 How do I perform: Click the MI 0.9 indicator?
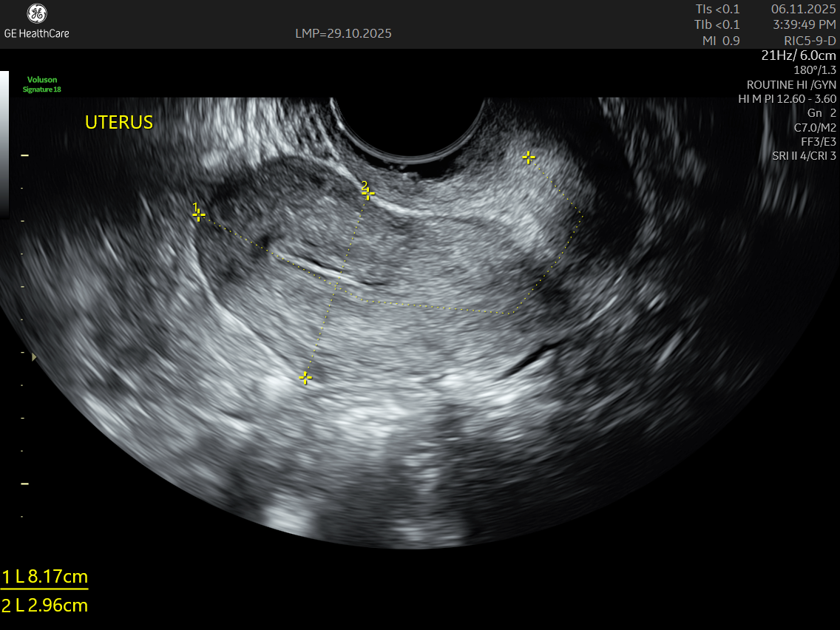tap(720, 41)
